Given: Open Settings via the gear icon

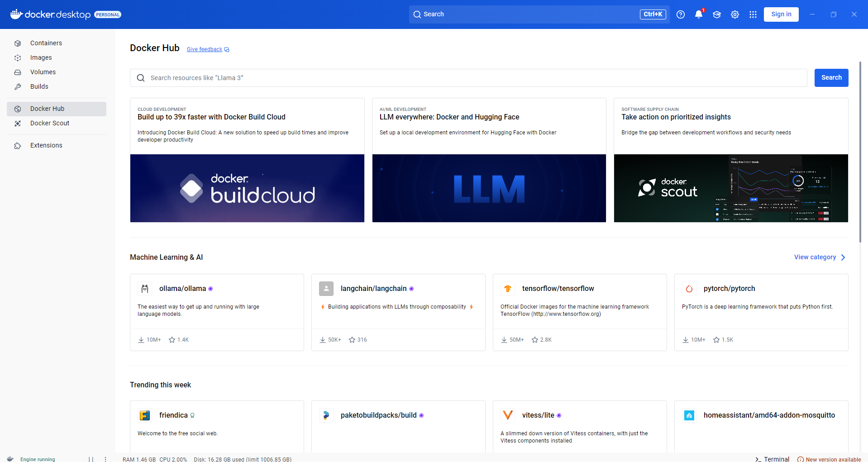Looking at the screenshot, I should coord(734,14).
